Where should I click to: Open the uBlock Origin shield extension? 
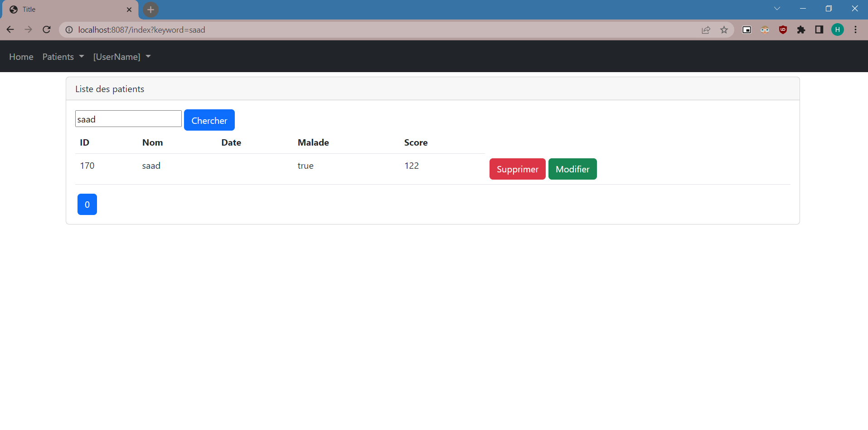point(783,29)
